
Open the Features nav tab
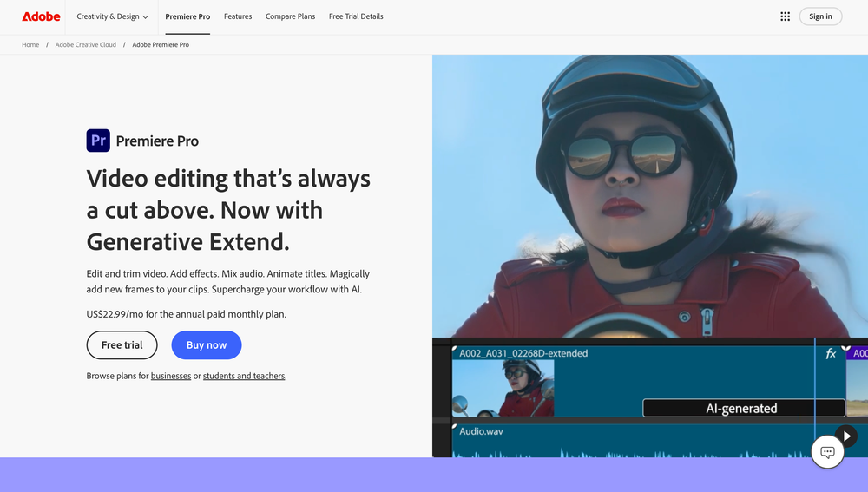coord(238,16)
